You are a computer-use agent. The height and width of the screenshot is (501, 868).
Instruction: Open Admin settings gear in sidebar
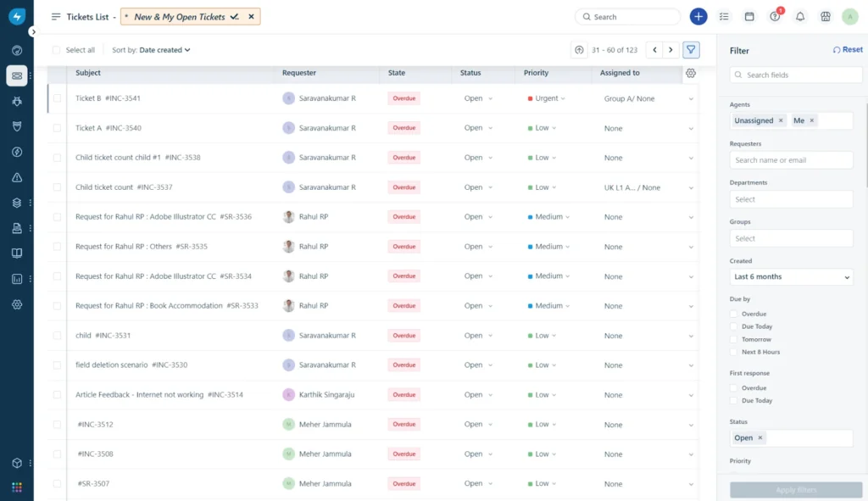click(x=16, y=304)
